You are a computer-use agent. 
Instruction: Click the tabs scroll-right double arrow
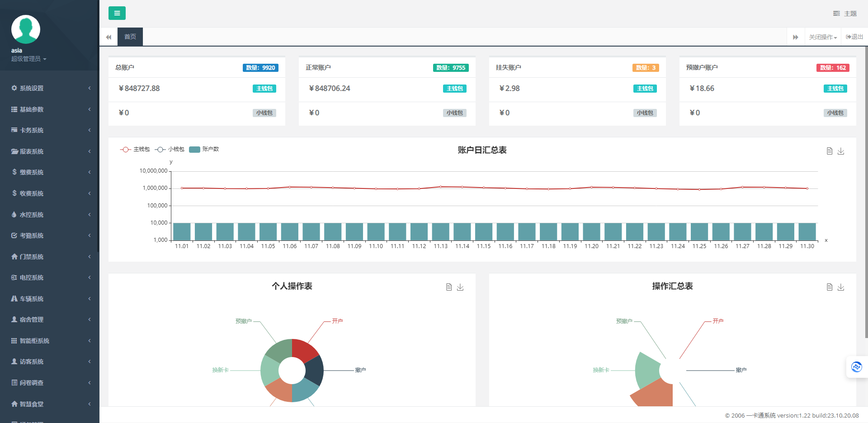click(796, 37)
